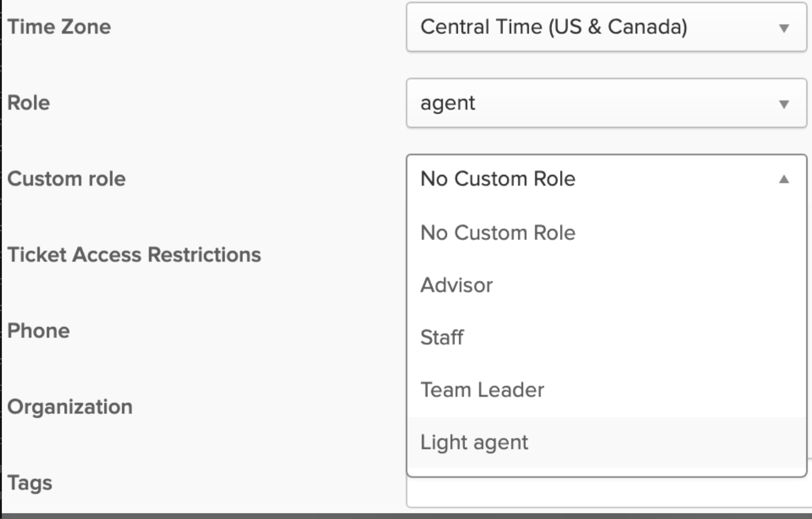Select the Advisor custom role option
The width and height of the screenshot is (812, 519).
(x=456, y=285)
